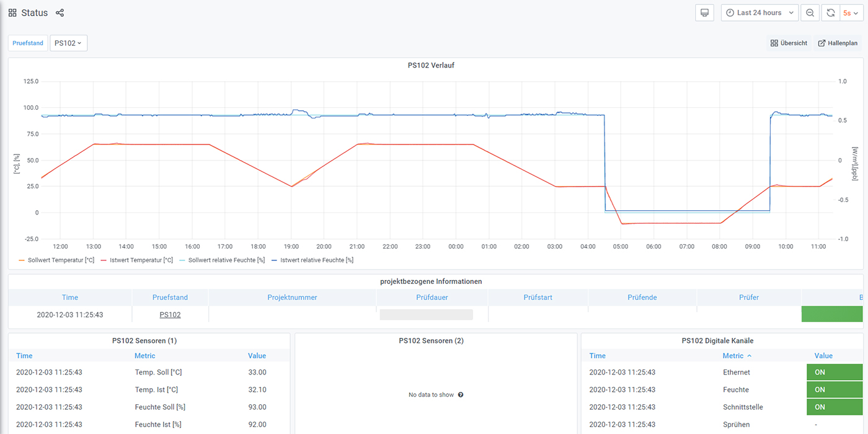Screen dimensions: 868x434
Task: Click value 33.00 in Sensoren table
Action: coord(257,373)
